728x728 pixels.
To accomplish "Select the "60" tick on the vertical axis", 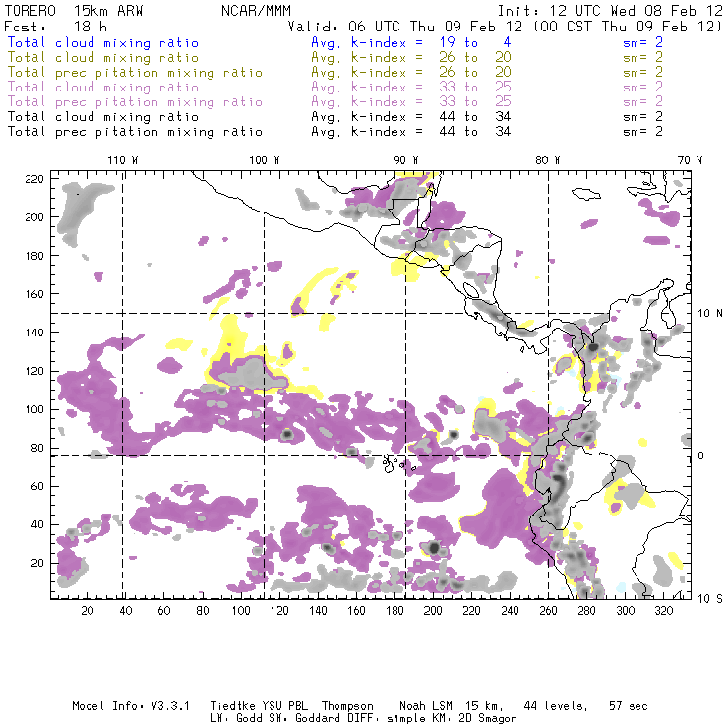I will (37, 486).
